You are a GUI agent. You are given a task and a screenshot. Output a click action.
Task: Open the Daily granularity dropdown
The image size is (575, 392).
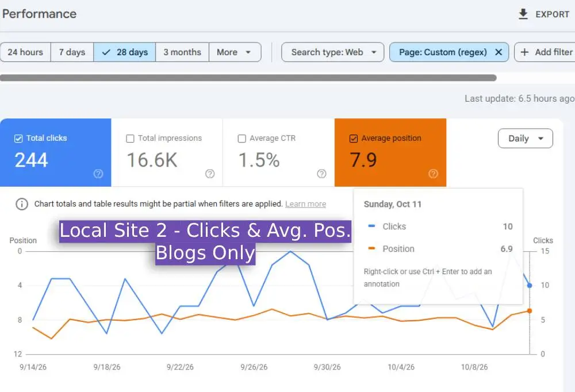click(525, 139)
